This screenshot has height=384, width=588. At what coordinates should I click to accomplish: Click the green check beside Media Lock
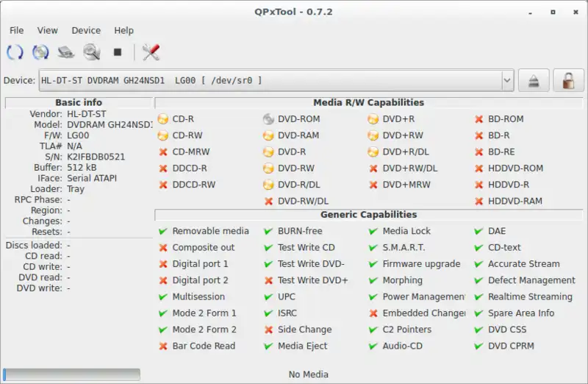(x=373, y=231)
